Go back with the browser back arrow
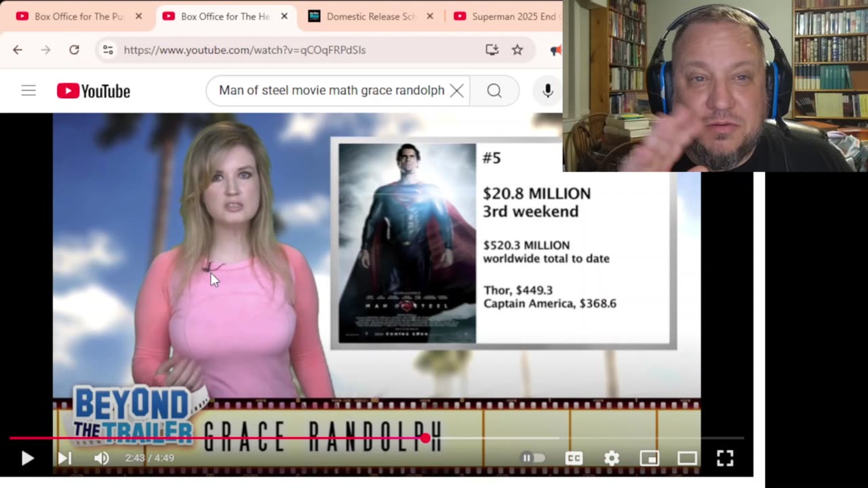Viewport: 868px width, 488px height. pyautogui.click(x=18, y=49)
